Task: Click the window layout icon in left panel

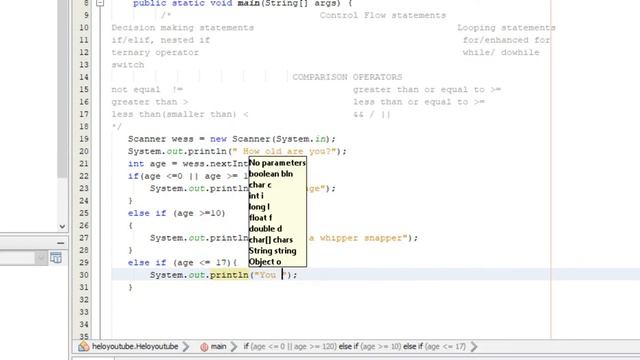Action: tap(56, 258)
